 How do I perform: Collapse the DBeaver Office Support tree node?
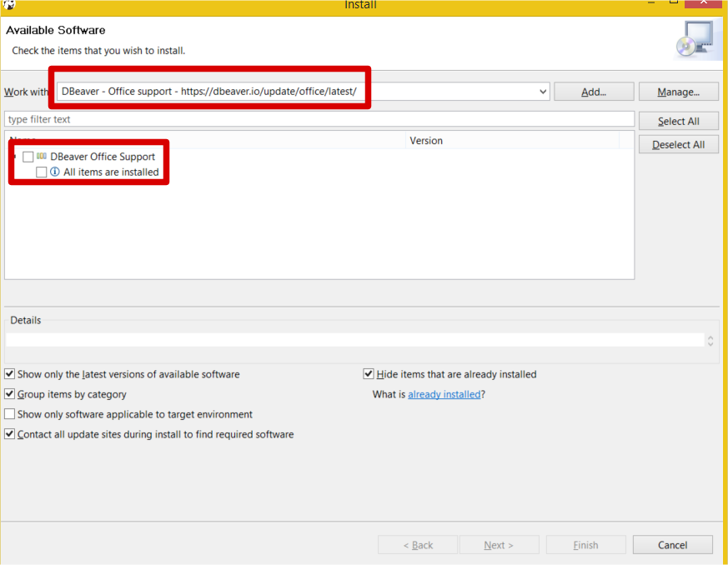click(15, 157)
